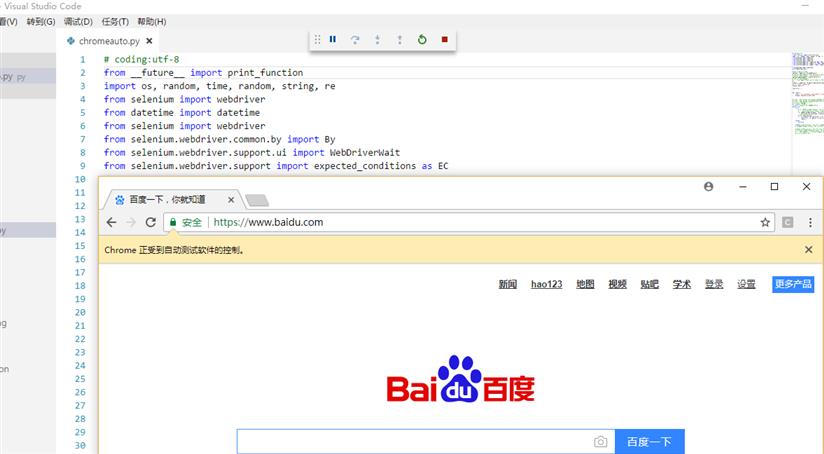This screenshot has width=824, height=454.
Task: Click Chrome forward navigation arrow
Action: point(131,222)
